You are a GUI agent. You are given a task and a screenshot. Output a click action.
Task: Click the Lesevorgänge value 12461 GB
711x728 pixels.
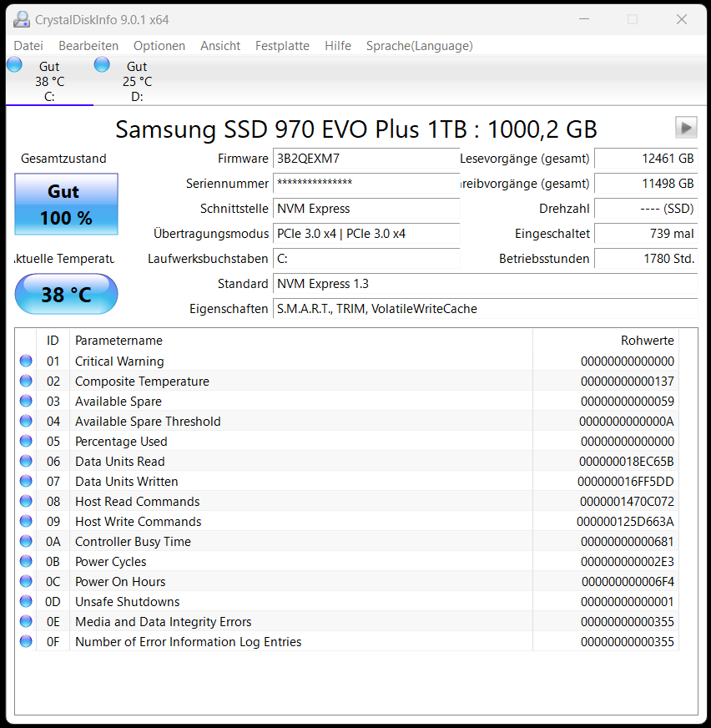(x=646, y=159)
